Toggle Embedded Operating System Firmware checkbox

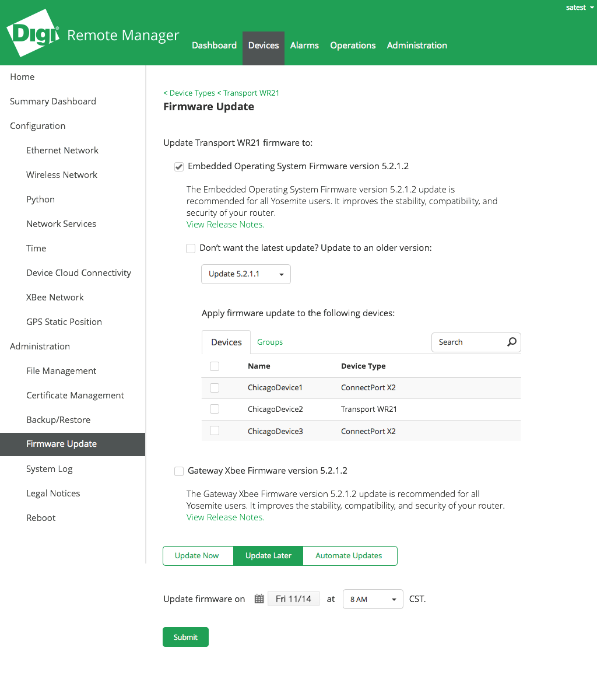click(x=179, y=167)
